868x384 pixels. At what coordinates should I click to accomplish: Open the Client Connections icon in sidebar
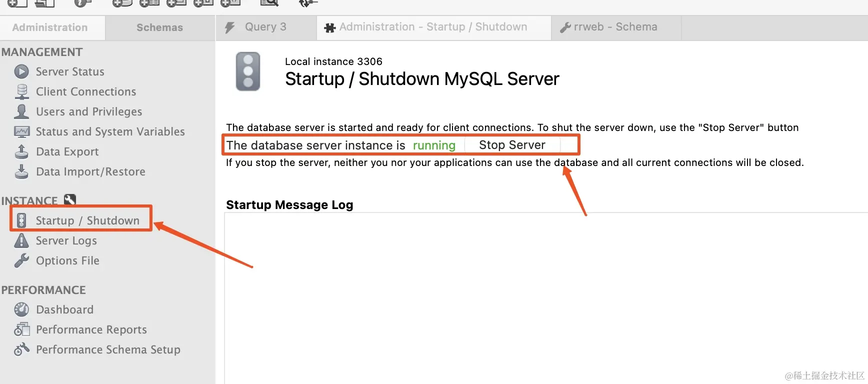(22, 92)
